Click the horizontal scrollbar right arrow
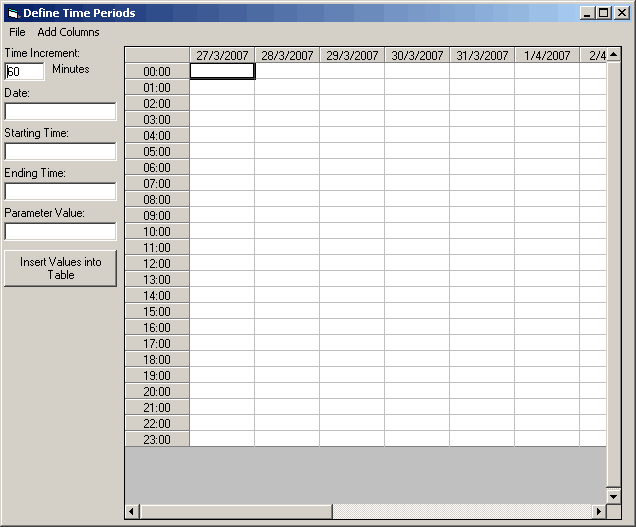 point(599,512)
